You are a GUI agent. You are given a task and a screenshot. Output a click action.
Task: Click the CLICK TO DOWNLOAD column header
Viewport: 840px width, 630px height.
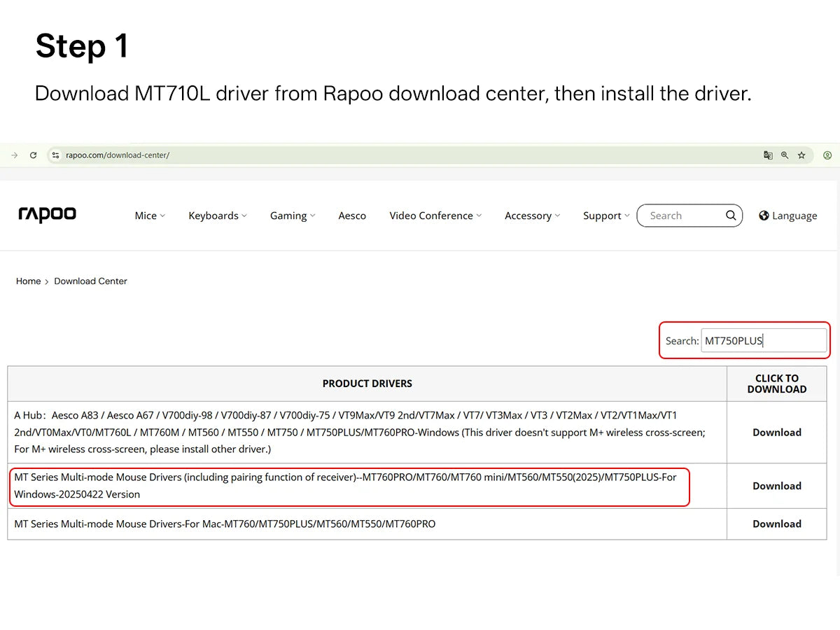pyautogui.click(x=777, y=384)
